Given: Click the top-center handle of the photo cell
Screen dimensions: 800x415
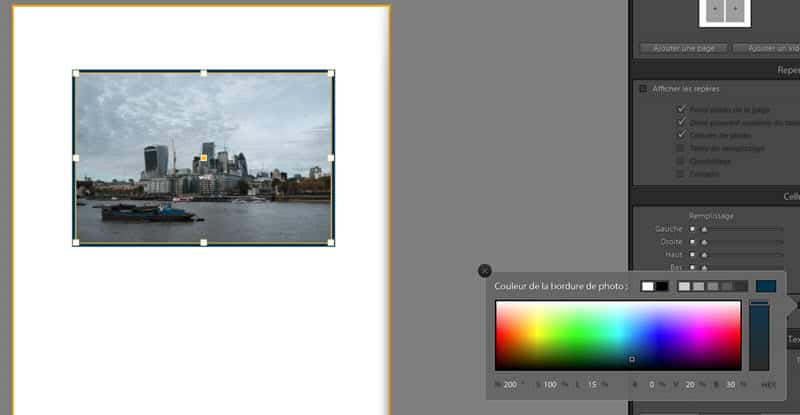Looking at the screenshot, I should pos(204,74).
